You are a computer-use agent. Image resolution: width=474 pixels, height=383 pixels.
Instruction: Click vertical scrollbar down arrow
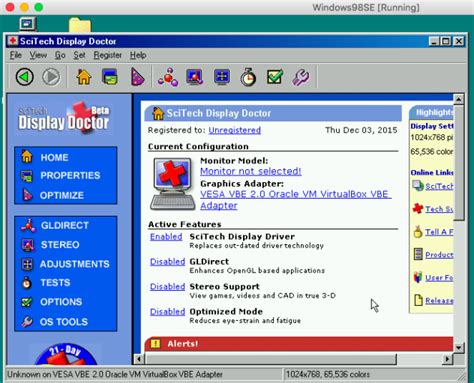(x=459, y=348)
